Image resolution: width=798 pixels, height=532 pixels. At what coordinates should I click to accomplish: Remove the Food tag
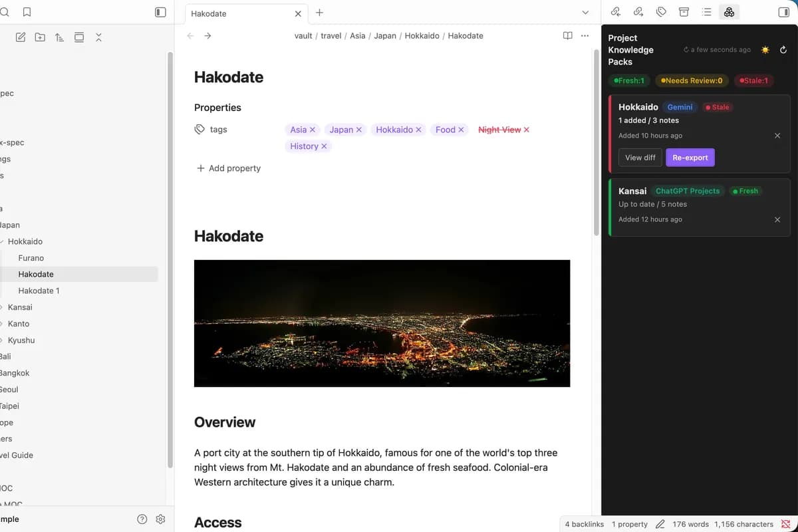coord(462,130)
